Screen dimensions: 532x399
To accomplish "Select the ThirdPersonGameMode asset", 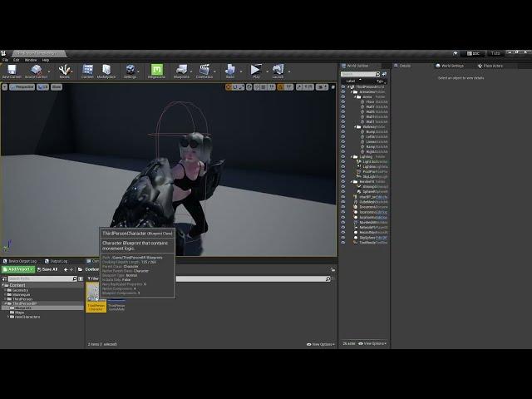I will coord(116,305).
